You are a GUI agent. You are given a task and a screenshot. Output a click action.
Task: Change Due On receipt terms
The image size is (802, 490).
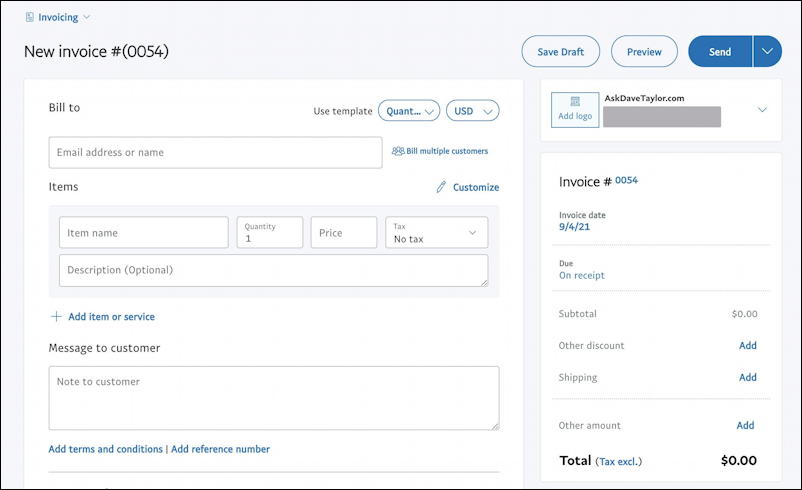point(582,275)
